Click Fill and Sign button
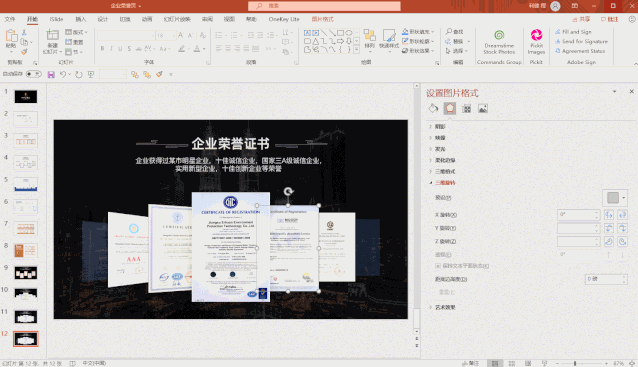Viewport: 638px width, 367px height. click(573, 32)
